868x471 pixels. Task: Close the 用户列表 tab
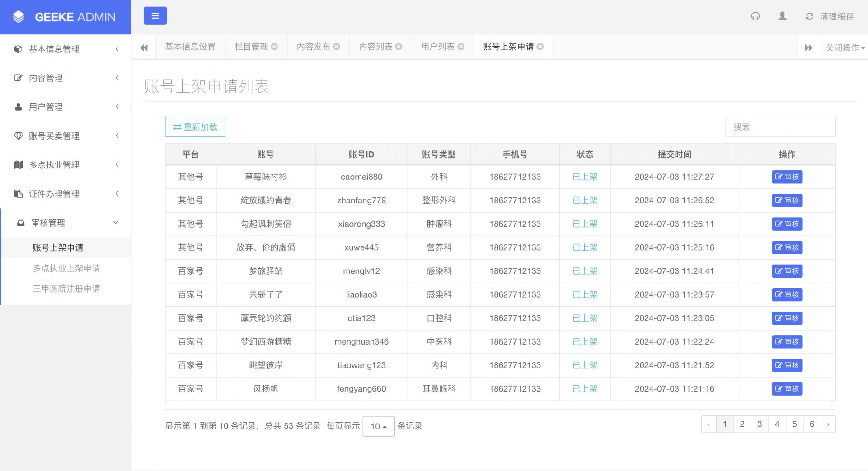point(461,47)
